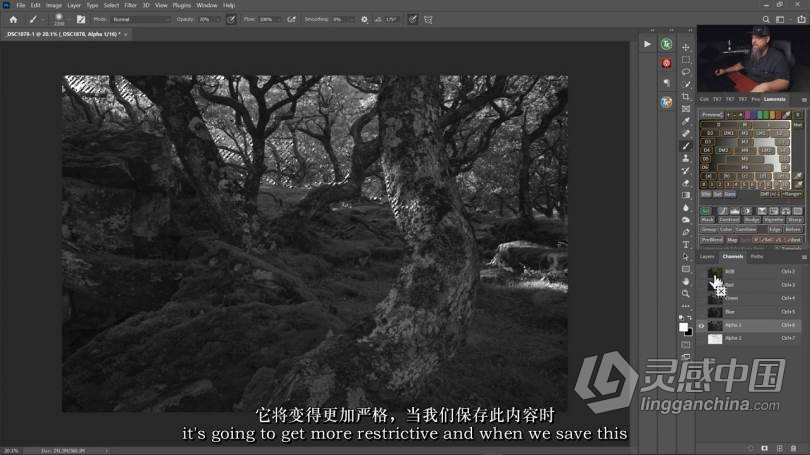Toggle the symmetry butterfly option

(x=428, y=19)
